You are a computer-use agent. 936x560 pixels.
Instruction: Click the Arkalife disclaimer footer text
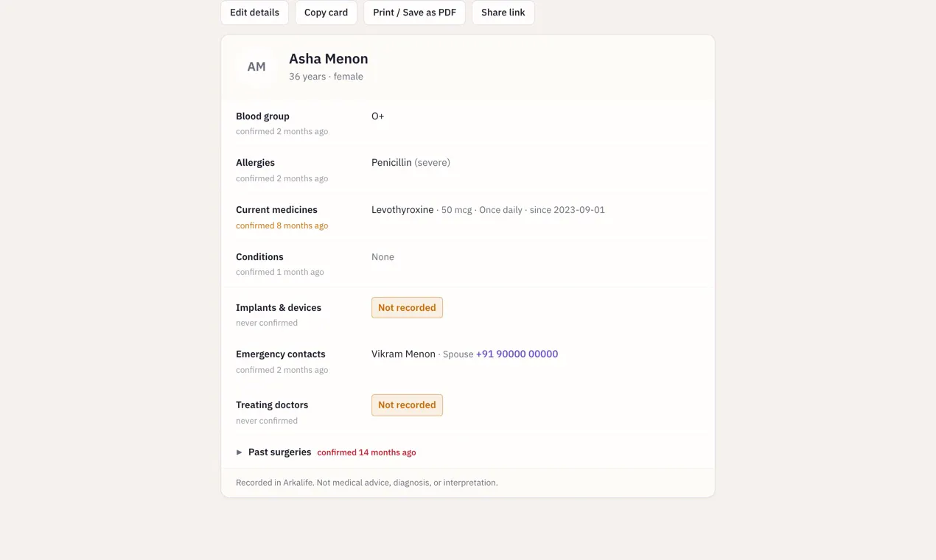coord(366,483)
